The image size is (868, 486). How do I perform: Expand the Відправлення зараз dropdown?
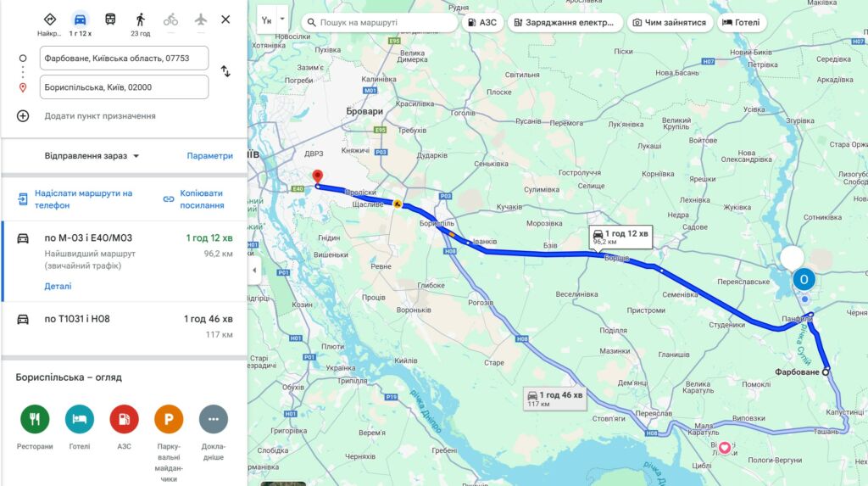tap(92, 156)
